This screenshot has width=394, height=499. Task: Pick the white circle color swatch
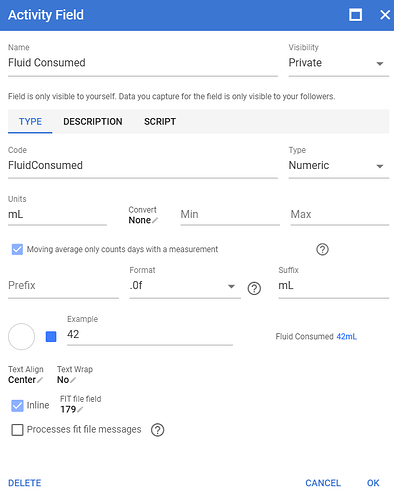(x=21, y=336)
